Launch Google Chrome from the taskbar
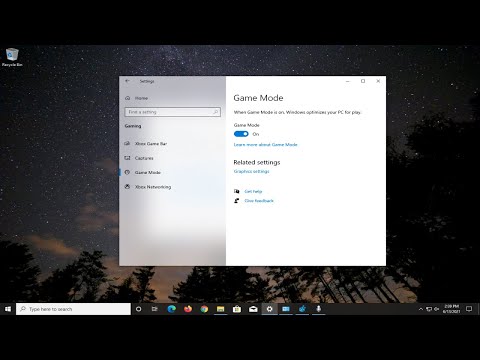This screenshot has width=480, height=360. (204, 309)
